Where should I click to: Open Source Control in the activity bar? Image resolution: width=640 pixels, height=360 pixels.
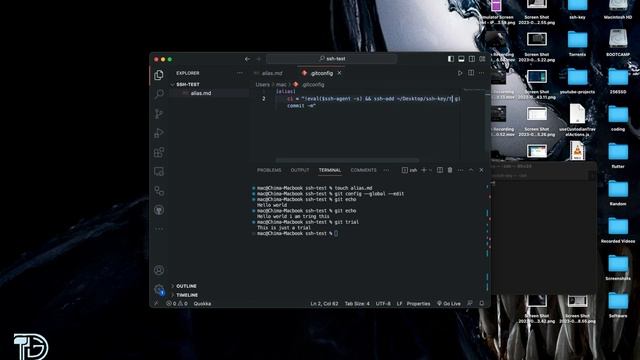click(x=159, y=114)
